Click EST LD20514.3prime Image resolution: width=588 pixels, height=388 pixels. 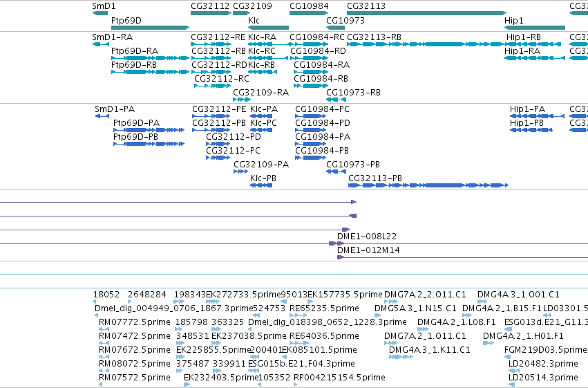pyautogui.click(x=543, y=378)
